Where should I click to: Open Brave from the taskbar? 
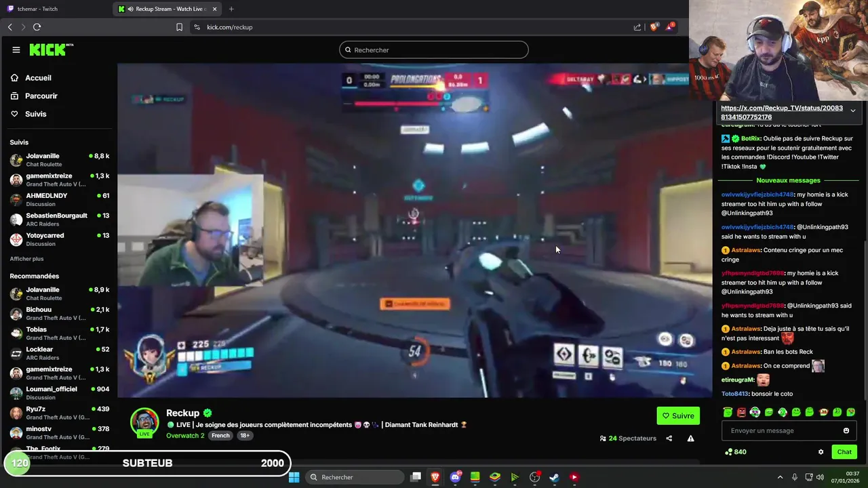click(x=435, y=477)
